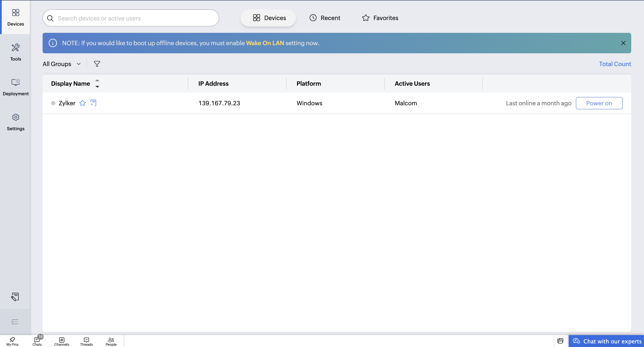Sort by Display Name column arrows
The image size is (644, 347).
pos(97,84)
